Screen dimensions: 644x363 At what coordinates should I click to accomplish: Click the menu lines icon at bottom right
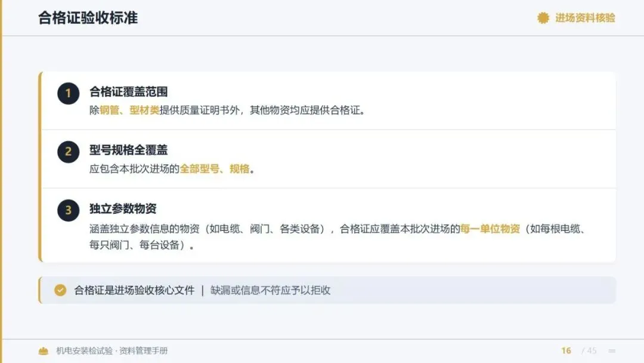[x=612, y=350]
